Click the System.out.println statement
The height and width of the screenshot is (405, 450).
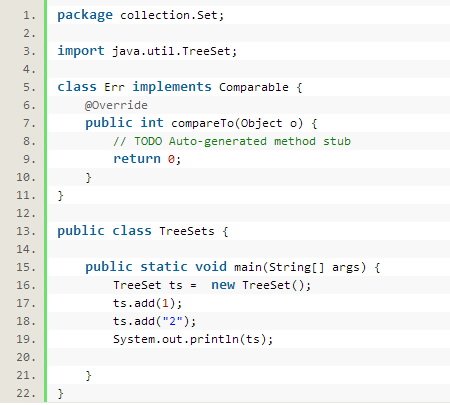click(193, 339)
